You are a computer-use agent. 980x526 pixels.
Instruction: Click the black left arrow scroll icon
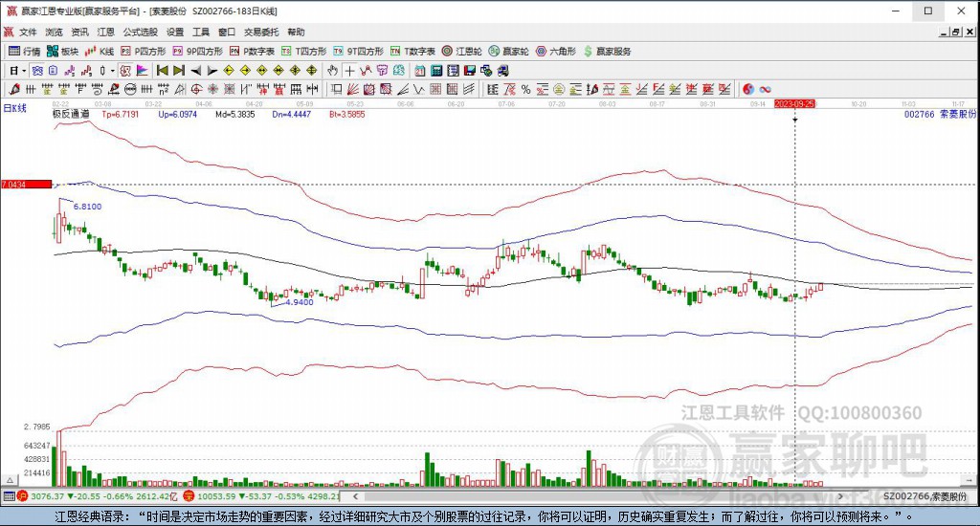point(195,71)
